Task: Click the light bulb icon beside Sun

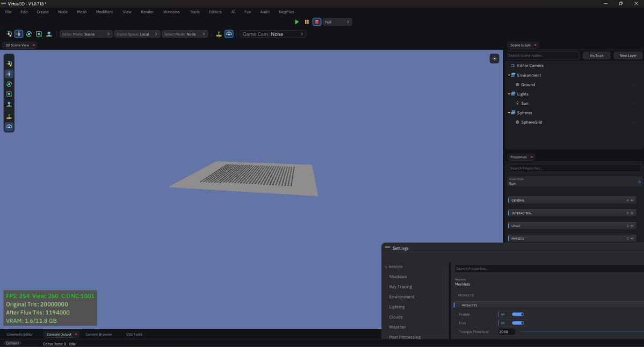Action: click(x=517, y=104)
